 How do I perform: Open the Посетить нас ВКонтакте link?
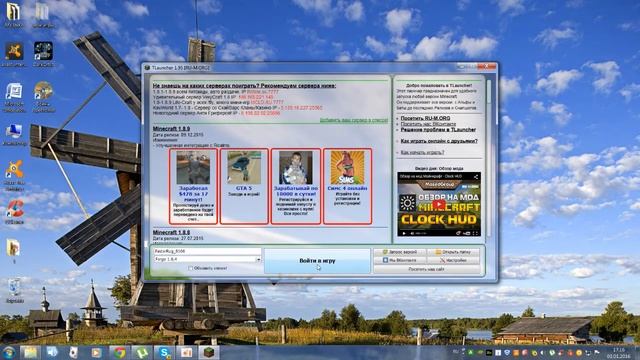[428, 124]
